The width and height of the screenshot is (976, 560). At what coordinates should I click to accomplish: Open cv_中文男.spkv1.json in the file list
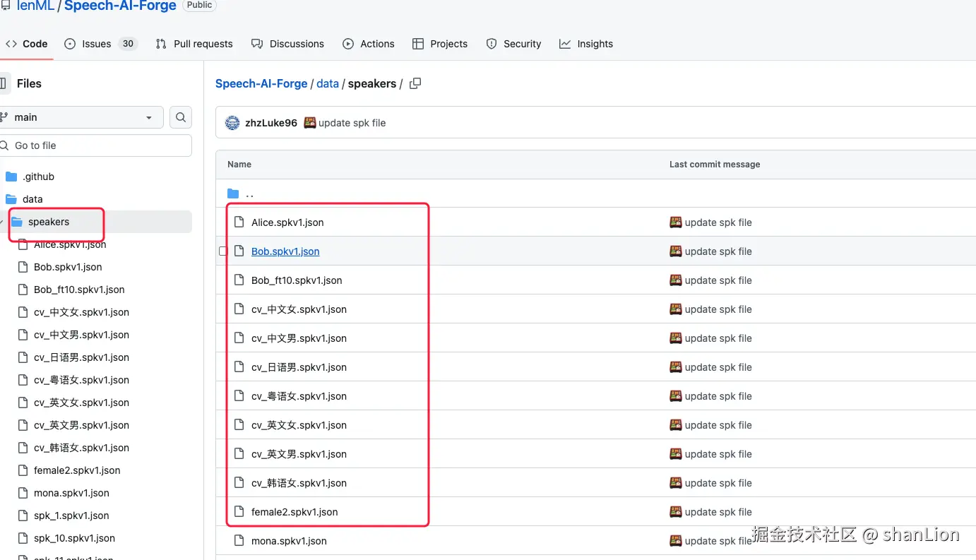click(299, 338)
